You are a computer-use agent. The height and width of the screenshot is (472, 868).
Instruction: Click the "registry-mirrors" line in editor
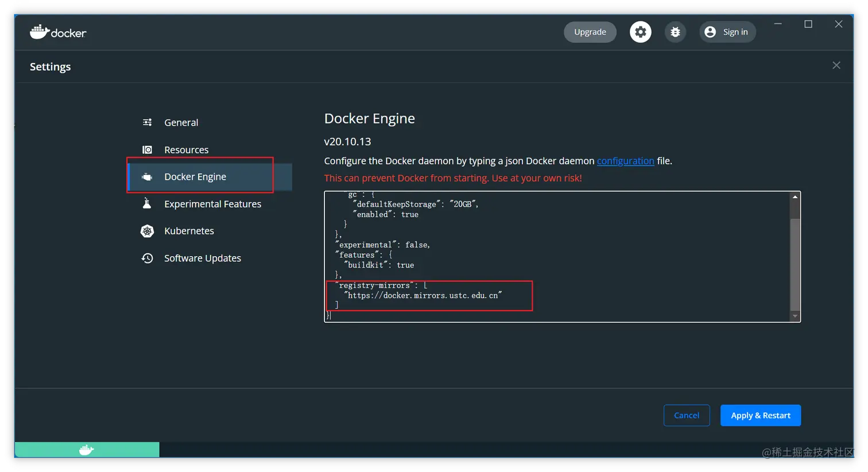click(381, 285)
